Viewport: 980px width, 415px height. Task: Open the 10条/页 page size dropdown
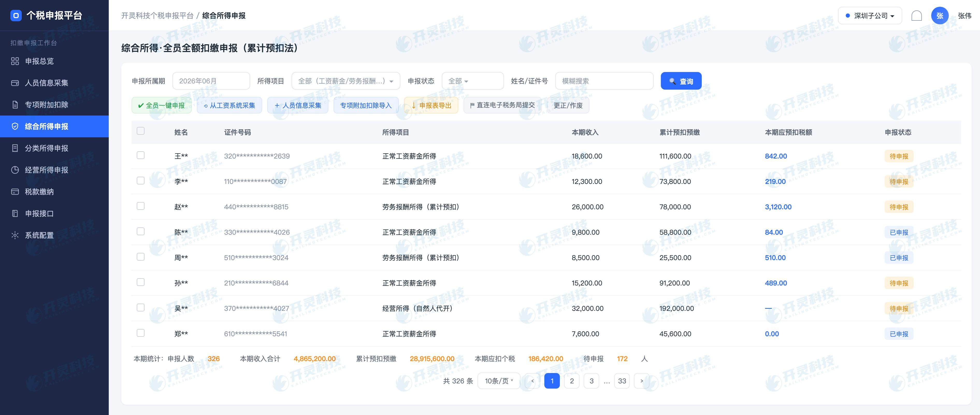[x=499, y=381]
